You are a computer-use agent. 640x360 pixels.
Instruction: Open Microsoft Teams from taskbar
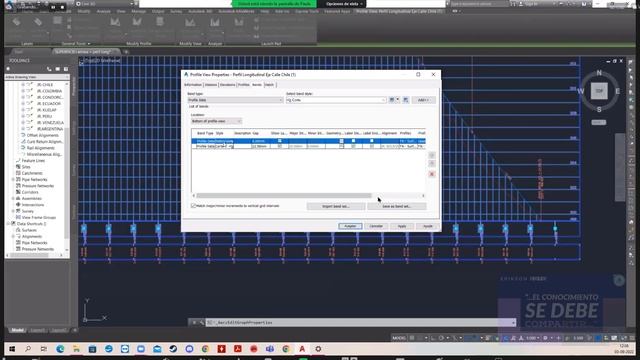270,349
